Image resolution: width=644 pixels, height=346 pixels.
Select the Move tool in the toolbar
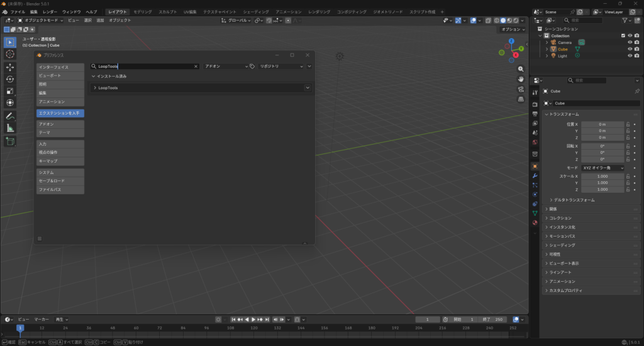coord(10,67)
